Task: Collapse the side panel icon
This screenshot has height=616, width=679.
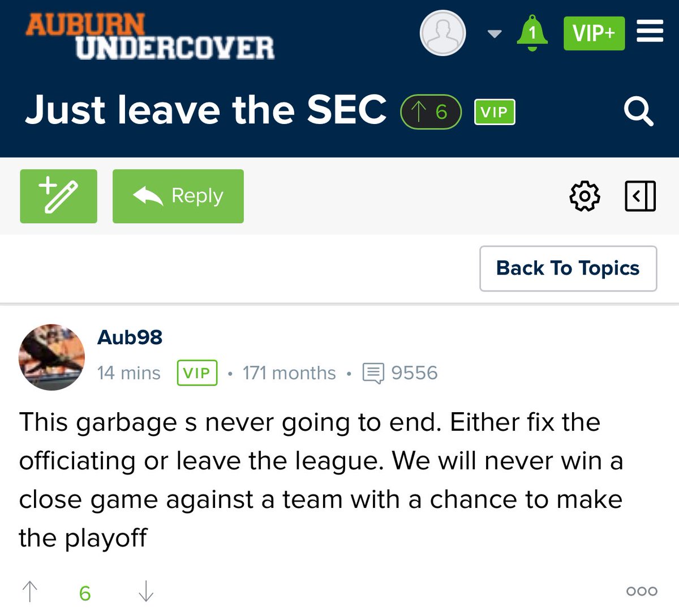Action: click(x=641, y=196)
